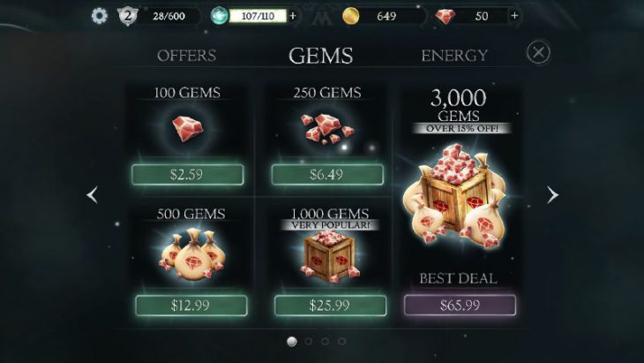Tap the gold coin icon
The width and height of the screenshot is (644, 363).
(351, 16)
